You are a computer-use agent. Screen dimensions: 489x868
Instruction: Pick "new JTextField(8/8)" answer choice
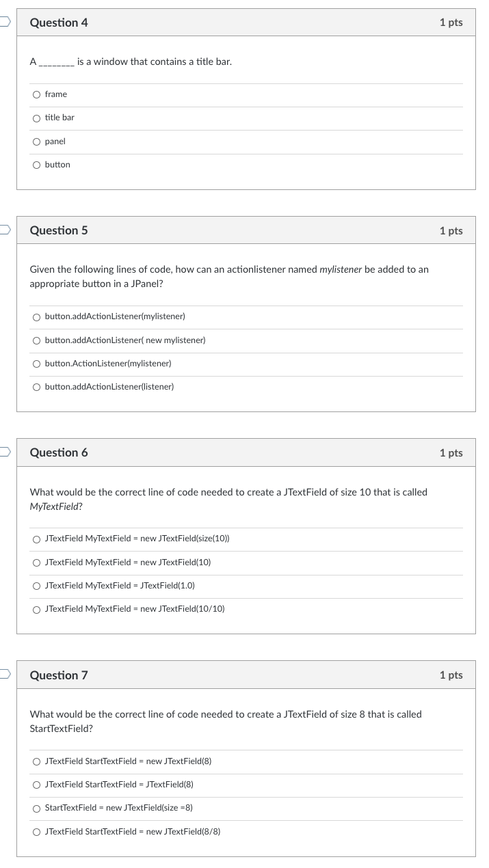pyautogui.click(x=36, y=832)
